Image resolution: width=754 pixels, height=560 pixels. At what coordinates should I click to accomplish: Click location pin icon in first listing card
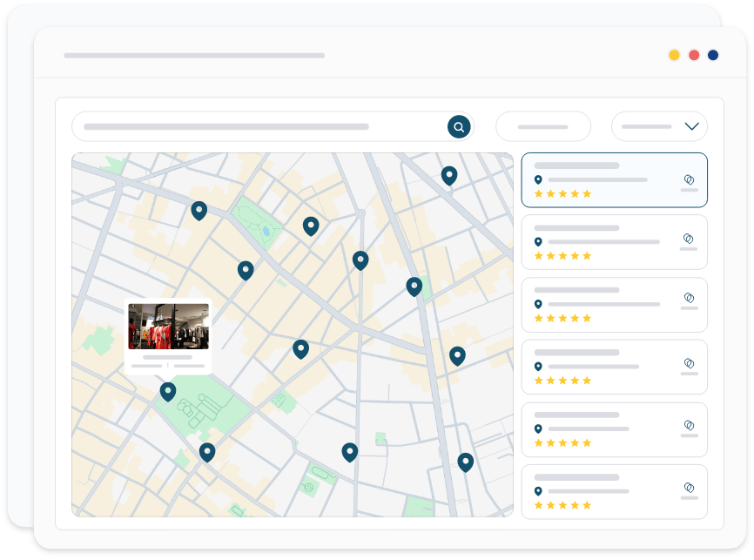coord(538,179)
